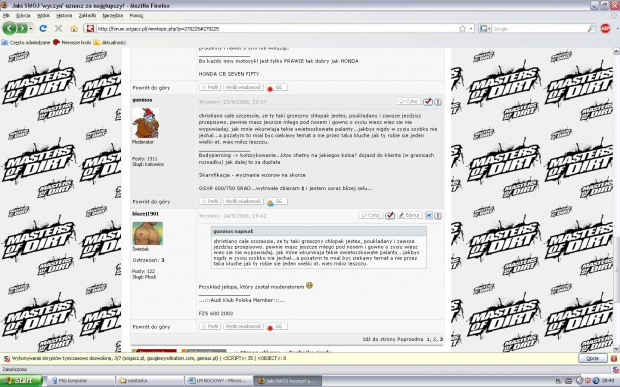The image size is (620, 387).
Task: Click the search magnifier icon in the search bar
Action: pyautogui.click(x=591, y=28)
